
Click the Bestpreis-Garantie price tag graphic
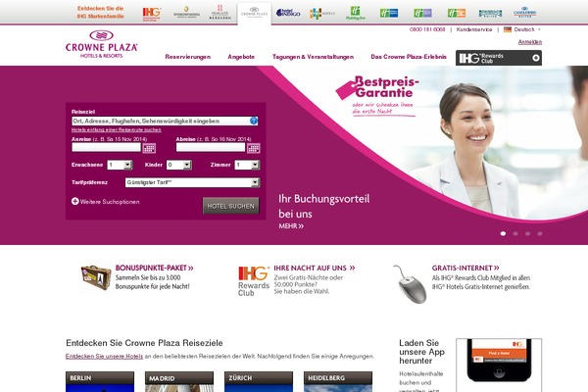[377, 95]
